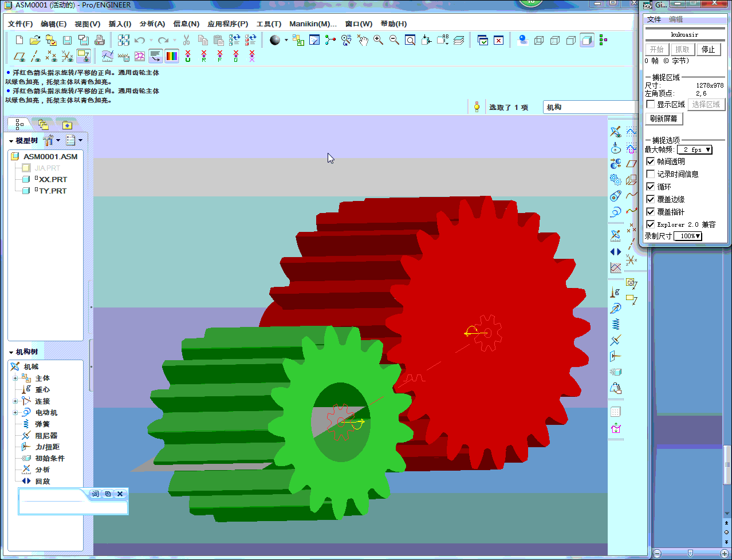Open the 应用程序(P) menu

click(x=228, y=23)
